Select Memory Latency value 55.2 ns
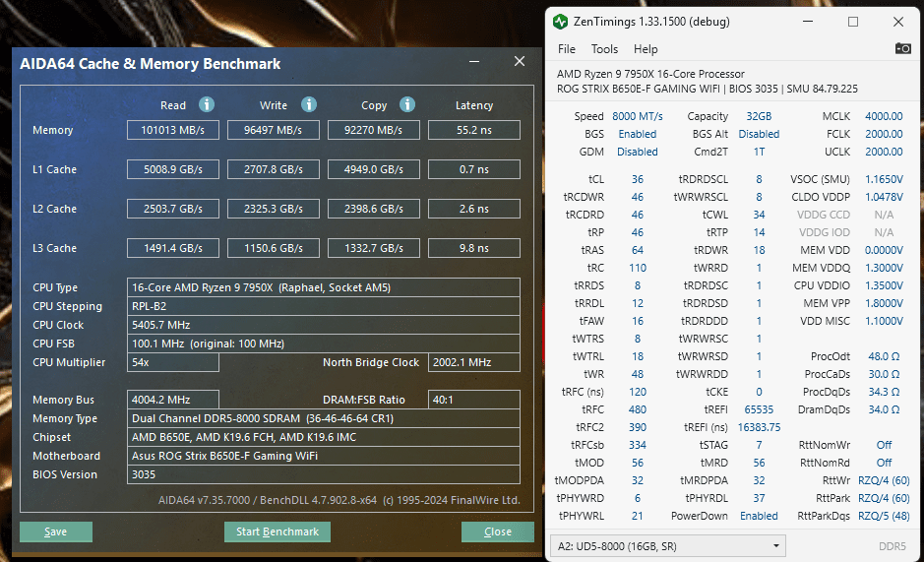Image resolution: width=924 pixels, height=562 pixels. point(473,130)
